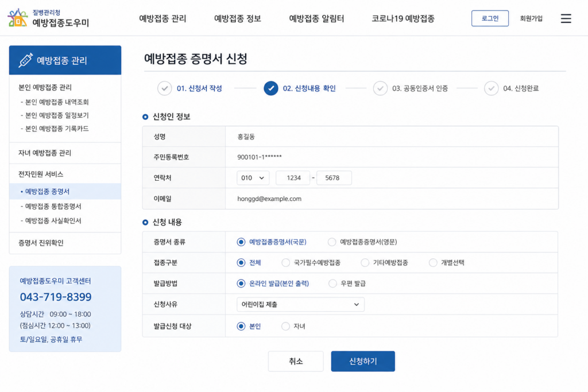The width and height of the screenshot is (588, 392).
Task: Click the 예방접종 관리 sidebar header
Action: 65,60
